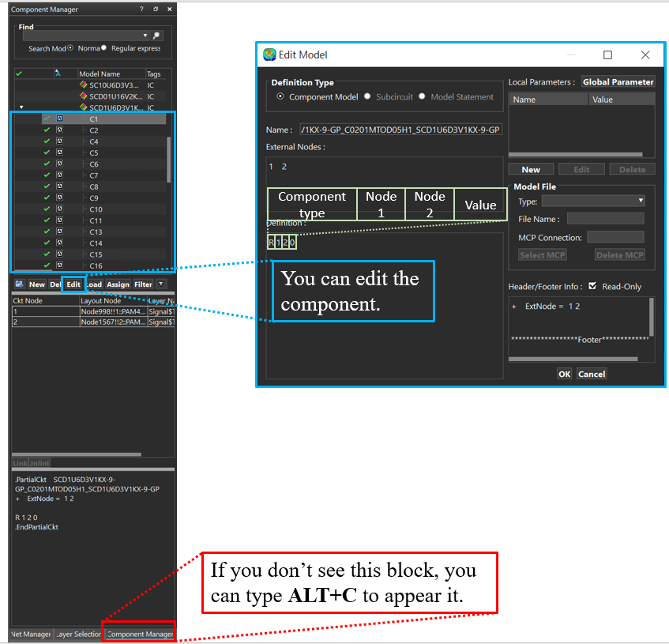Click the green checkmark column header
Image resolution: width=669 pixels, height=644 pixels.
tap(19, 73)
